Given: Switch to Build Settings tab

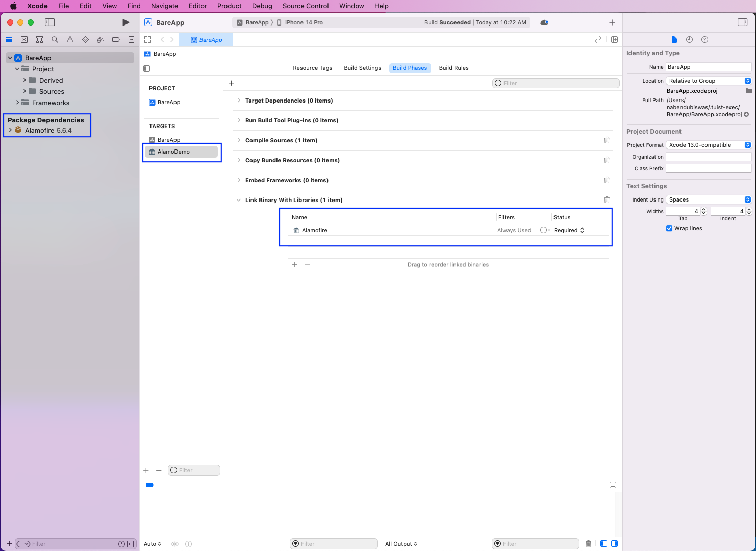Looking at the screenshot, I should pyautogui.click(x=362, y=68).
